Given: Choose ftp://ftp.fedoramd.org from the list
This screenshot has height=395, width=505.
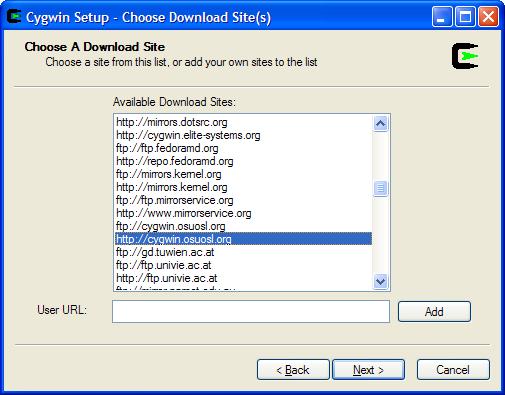Looking at the screenshot, I should tap(244, 148).
